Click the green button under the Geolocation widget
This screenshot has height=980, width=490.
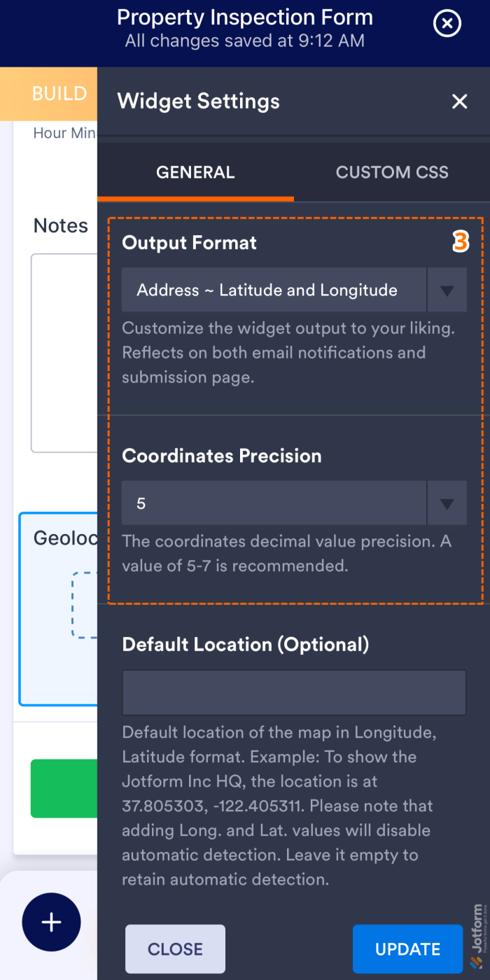click(x=64, y=788)
